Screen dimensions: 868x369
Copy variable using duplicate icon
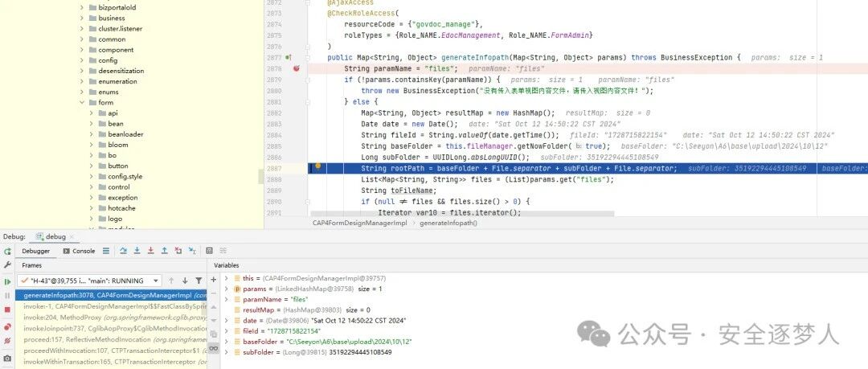(214, 334)
